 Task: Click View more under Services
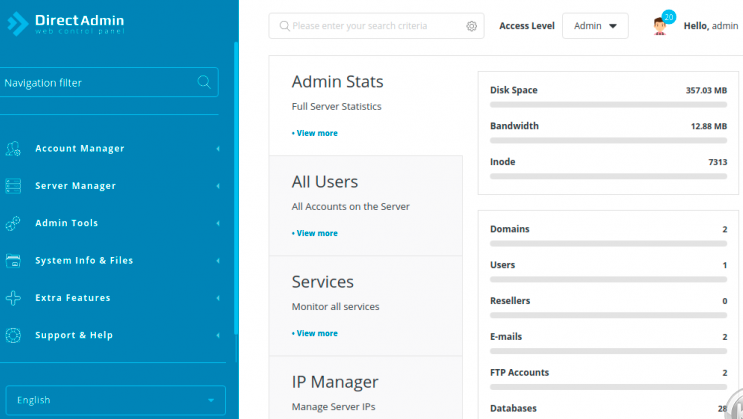(x=315, y=333)
